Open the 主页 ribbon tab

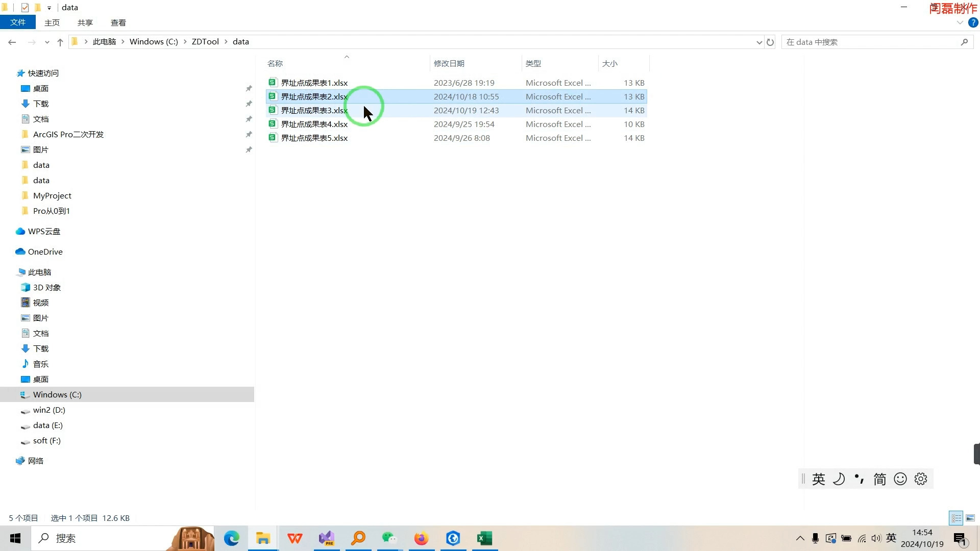[52, 22]
